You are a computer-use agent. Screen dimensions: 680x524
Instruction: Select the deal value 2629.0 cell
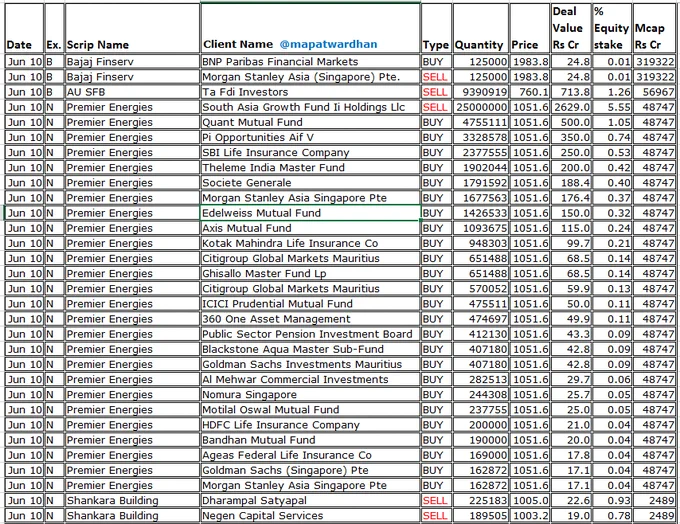(x=571, y=107)
